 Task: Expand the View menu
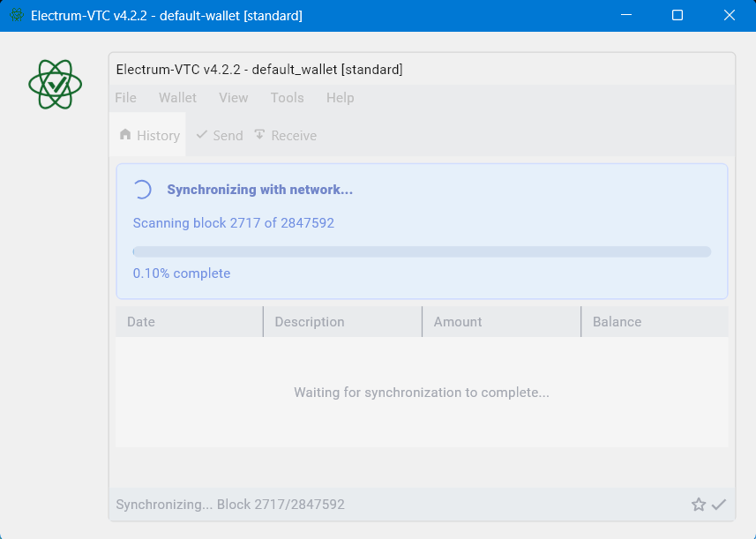[234, 98]
